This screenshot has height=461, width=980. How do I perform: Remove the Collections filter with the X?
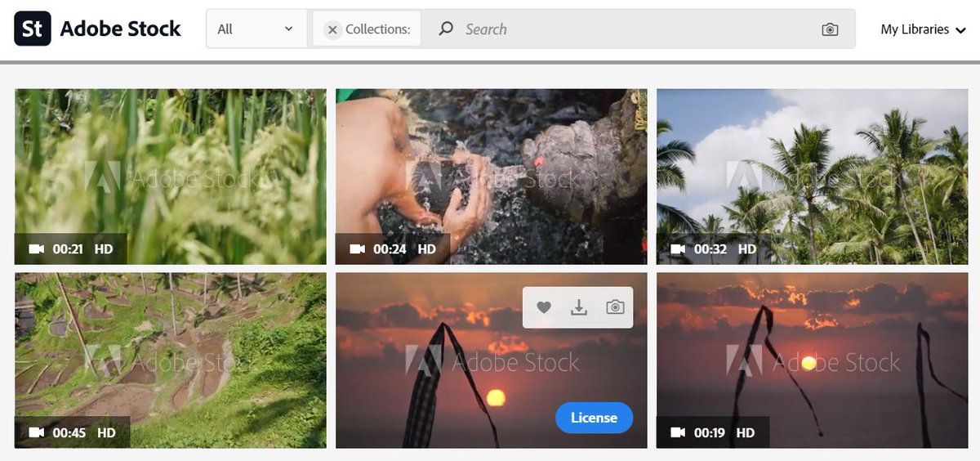332,29
